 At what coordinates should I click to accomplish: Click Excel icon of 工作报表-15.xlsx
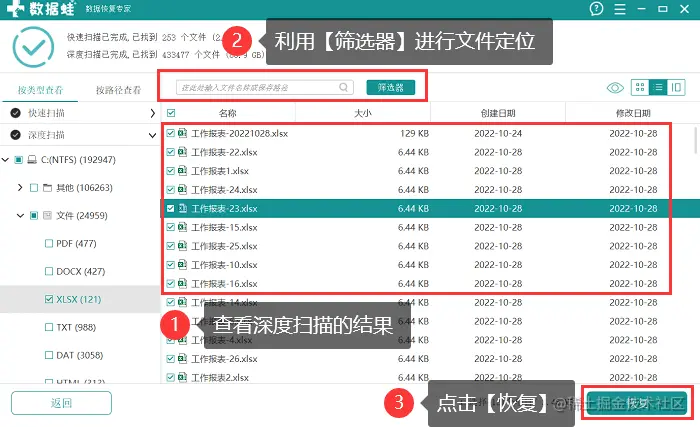[x=182, y=226]
